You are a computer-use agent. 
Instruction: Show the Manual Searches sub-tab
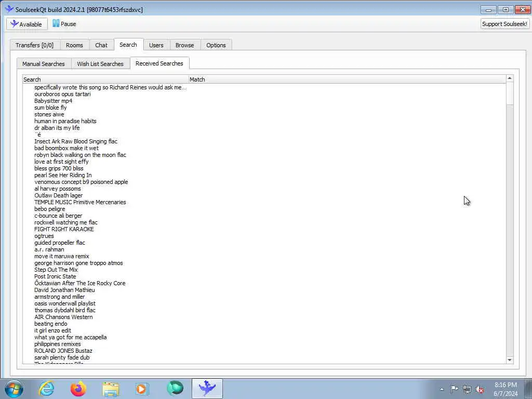pos(44,64)
